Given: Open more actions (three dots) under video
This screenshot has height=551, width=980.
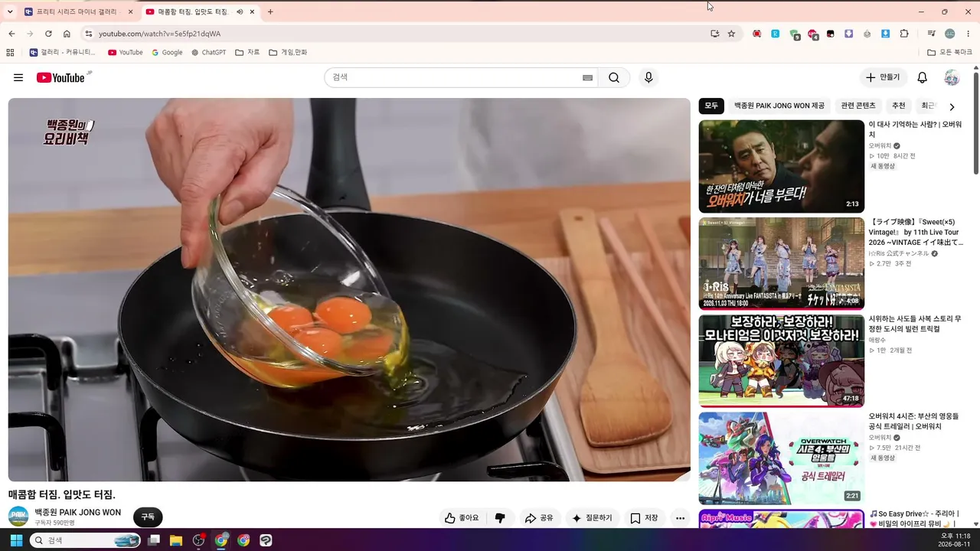Looking at the screenshot, I should 680,518.
